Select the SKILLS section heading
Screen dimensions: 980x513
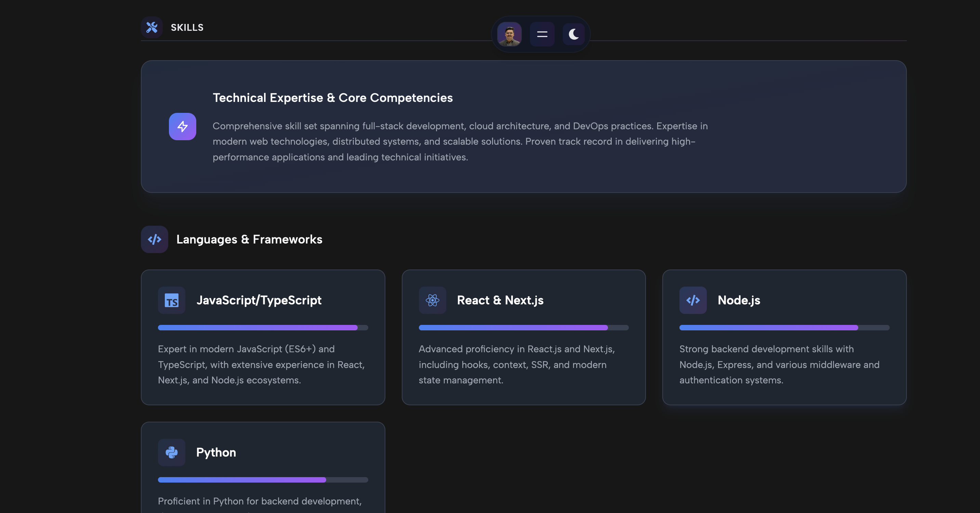(x=187, y=27)
